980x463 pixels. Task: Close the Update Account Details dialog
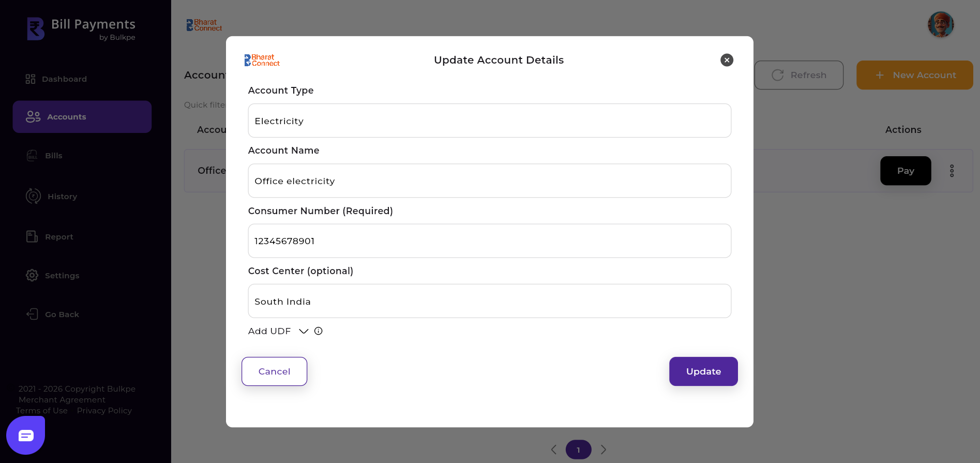click(727, 60)
